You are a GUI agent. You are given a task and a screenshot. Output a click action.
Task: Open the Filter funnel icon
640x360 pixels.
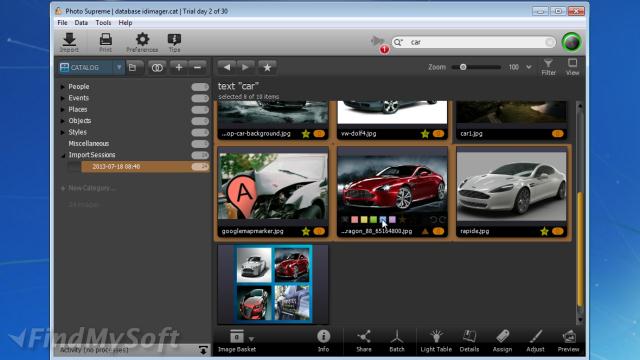(x=548, y=67)
